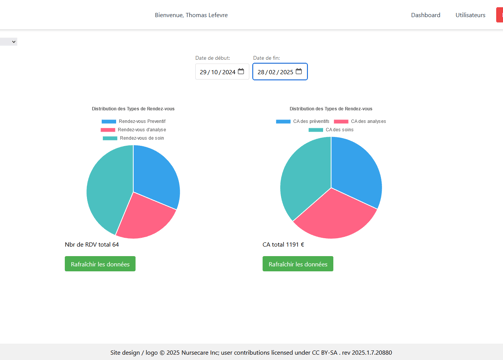Click the CA total 1191 € text
Screen dimensions: 503x360
tap(283, 245)
